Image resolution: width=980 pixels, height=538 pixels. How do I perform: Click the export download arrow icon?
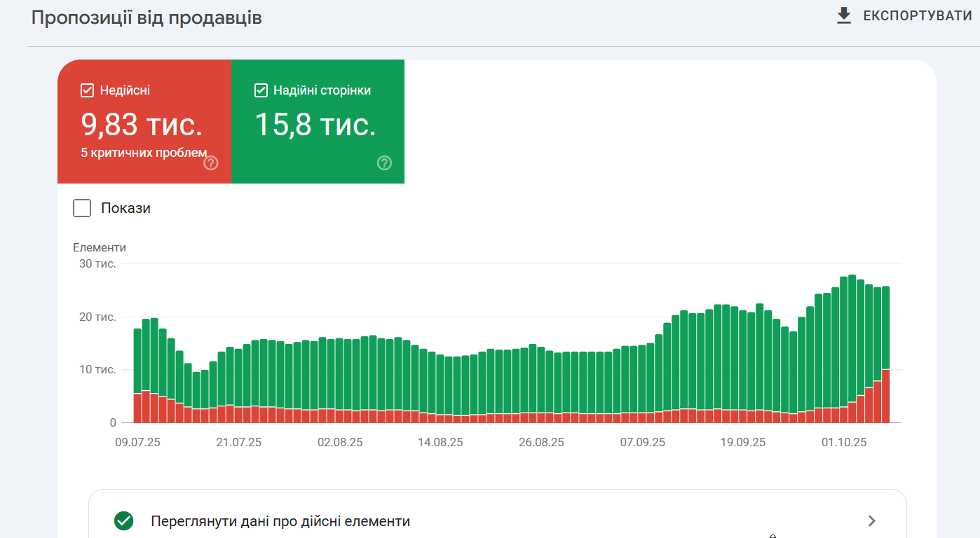coord(844,15)
